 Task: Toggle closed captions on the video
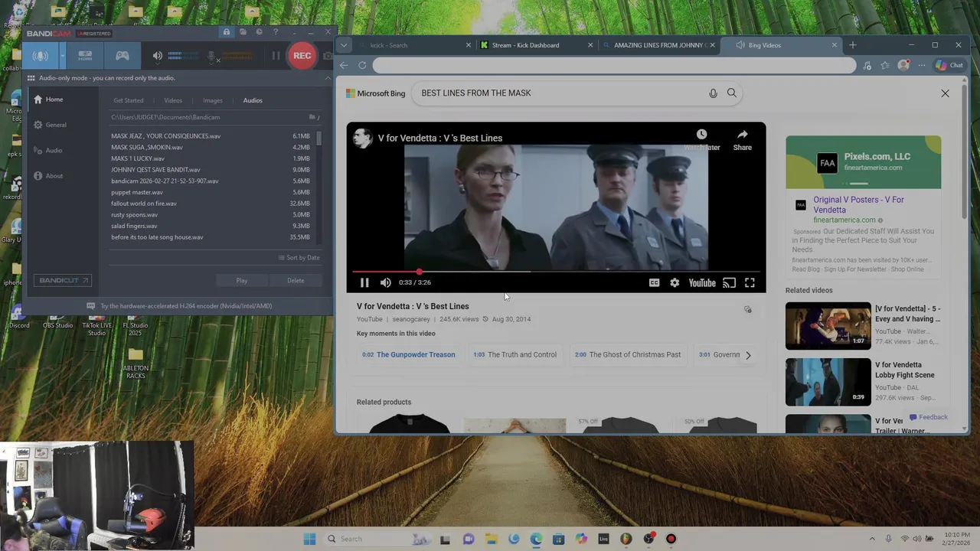tap(654, 283)
